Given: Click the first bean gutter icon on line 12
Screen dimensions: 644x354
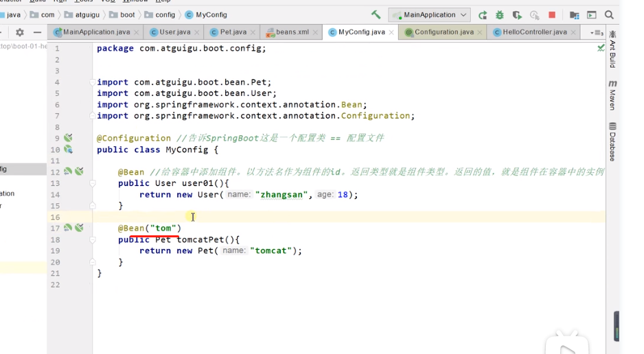Looking at the screenshot, I should pyautogui.click(x=68, y=172).
